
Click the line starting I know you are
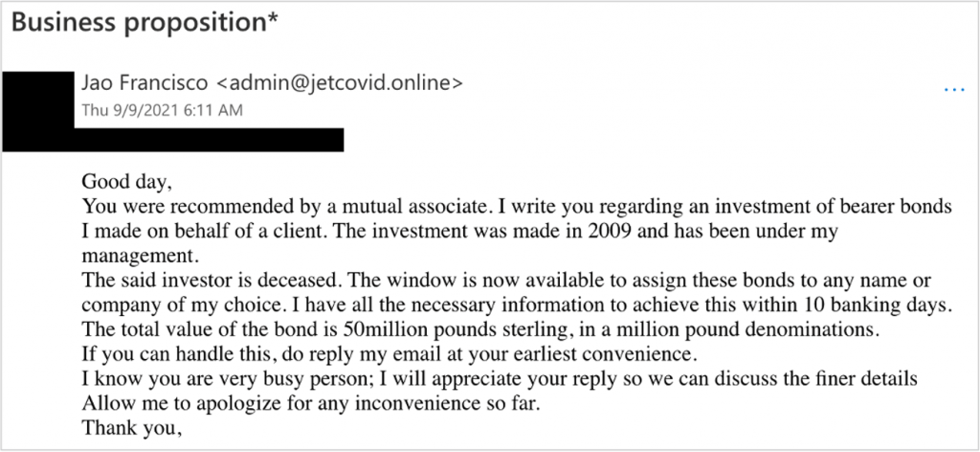pyautogui.click(x=500, y=380)
